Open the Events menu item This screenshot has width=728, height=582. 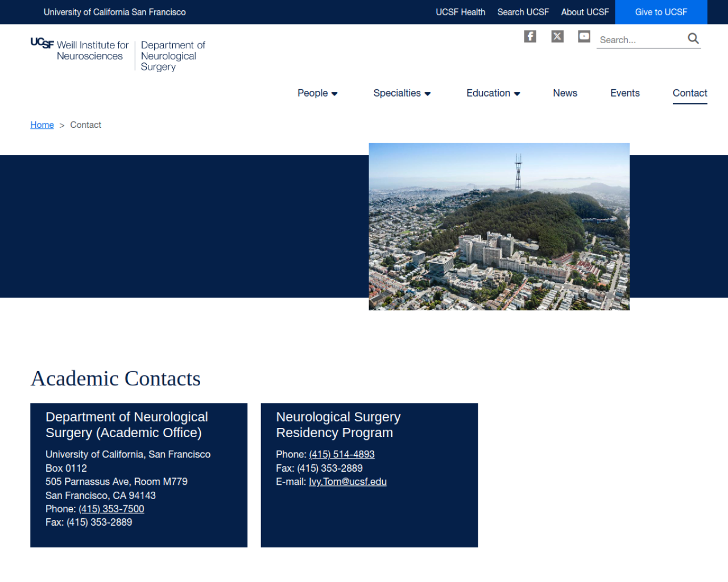(x=625, y=93)
